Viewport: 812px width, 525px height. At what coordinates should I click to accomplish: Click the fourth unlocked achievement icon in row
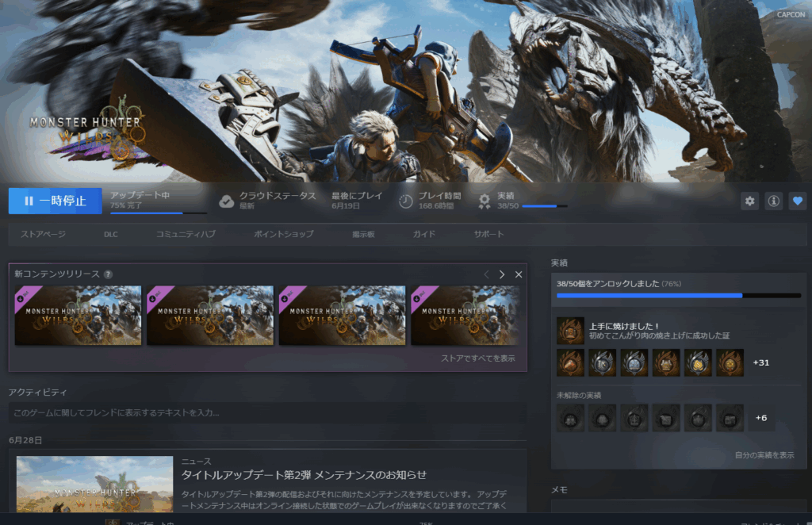[666, 362]
